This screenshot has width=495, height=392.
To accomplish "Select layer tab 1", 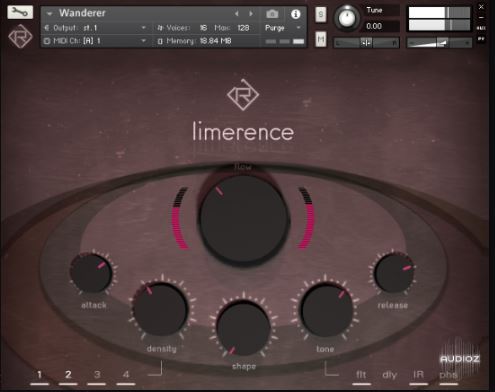I will [x=39, y=376].
